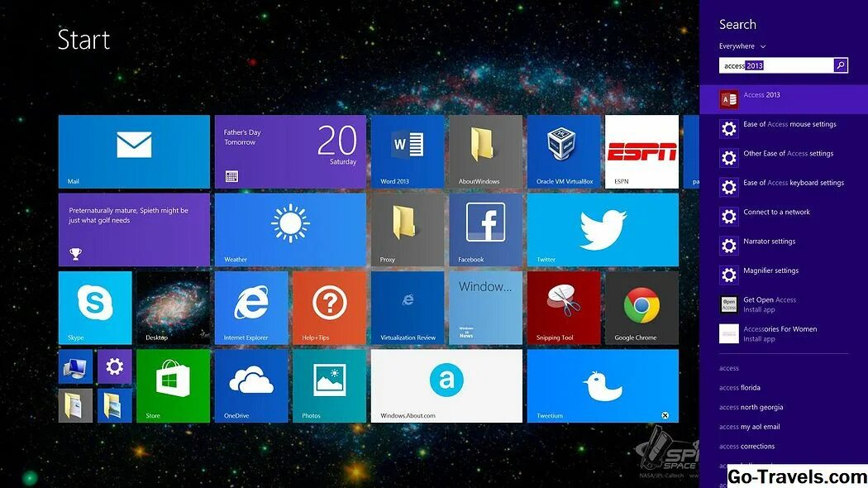Open the small PC settings gear tile
The height and width of the screenshot is (488, 868).
point(115,366)
